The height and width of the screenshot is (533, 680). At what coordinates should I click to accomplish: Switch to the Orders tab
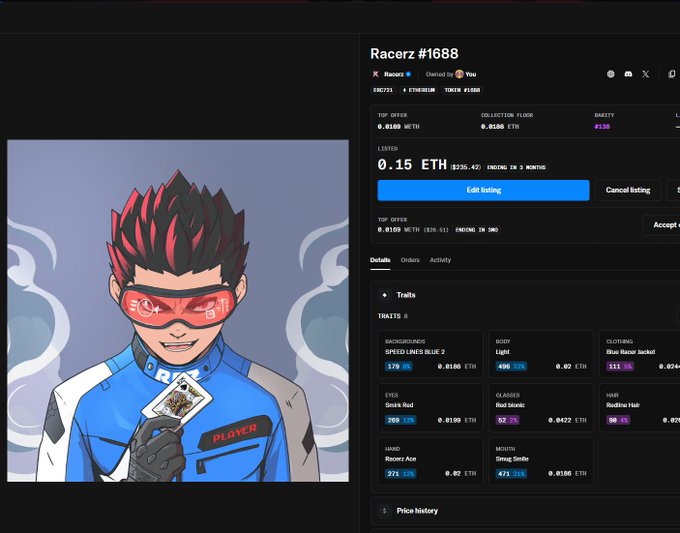[x=410, y=260]
